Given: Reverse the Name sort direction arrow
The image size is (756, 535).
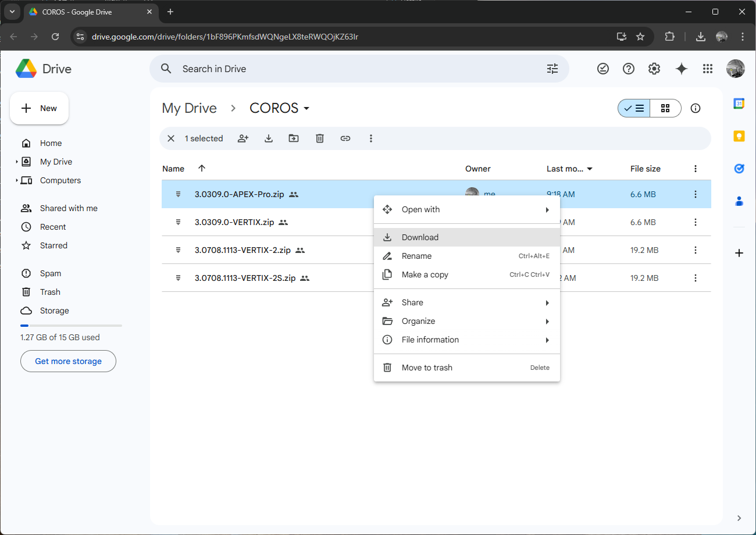Looking at the screenshot, I should coord(202,169).
